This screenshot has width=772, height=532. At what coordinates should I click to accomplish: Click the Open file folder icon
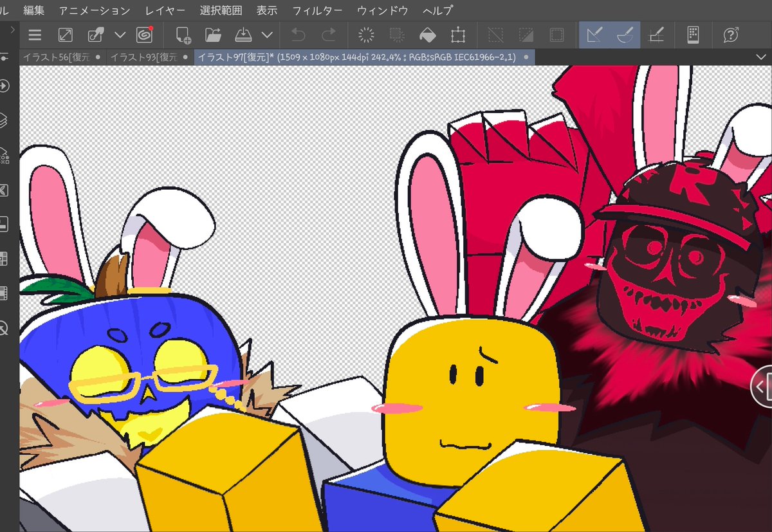pyautogui.click(x=213, y=35)
